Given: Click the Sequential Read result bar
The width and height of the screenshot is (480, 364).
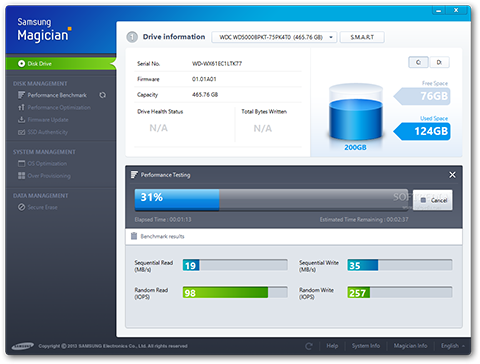Looking at the screenshot, I should (x=235, y=265).
